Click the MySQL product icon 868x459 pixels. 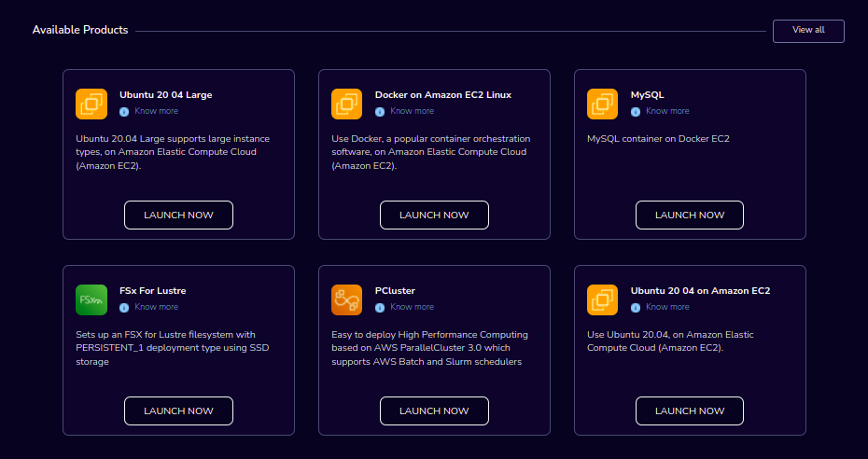tap(602, 104)
